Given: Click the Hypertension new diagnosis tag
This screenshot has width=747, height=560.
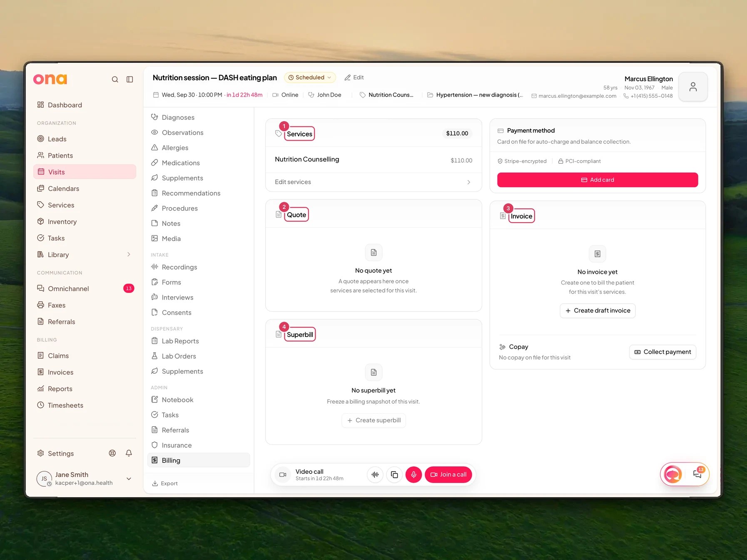Looking at the screenshot, I should click(475, 95).
